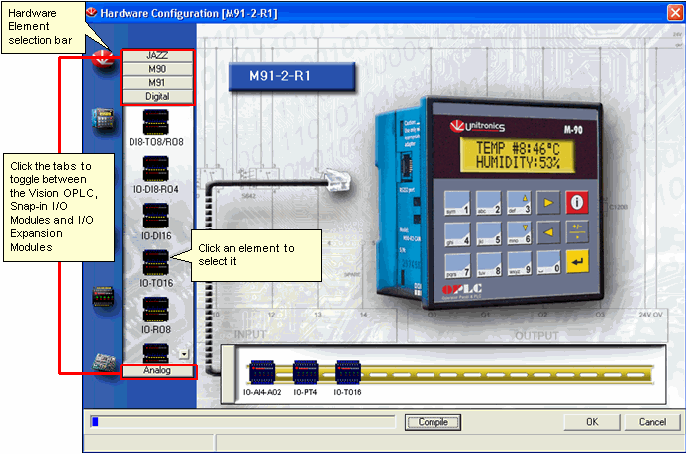This screenshot has width=687, height=454.
Task: Select the IO-RO8 module icon
Action: (156, 309)
